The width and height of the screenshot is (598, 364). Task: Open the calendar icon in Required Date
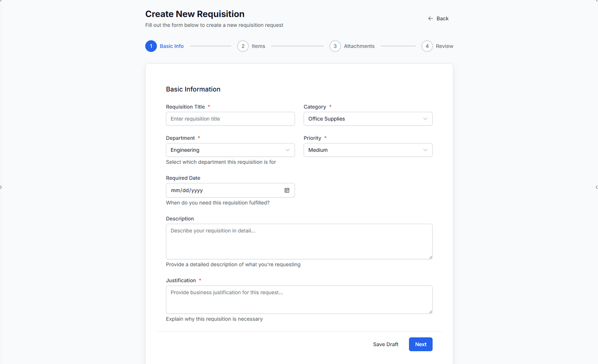(287, 190)
